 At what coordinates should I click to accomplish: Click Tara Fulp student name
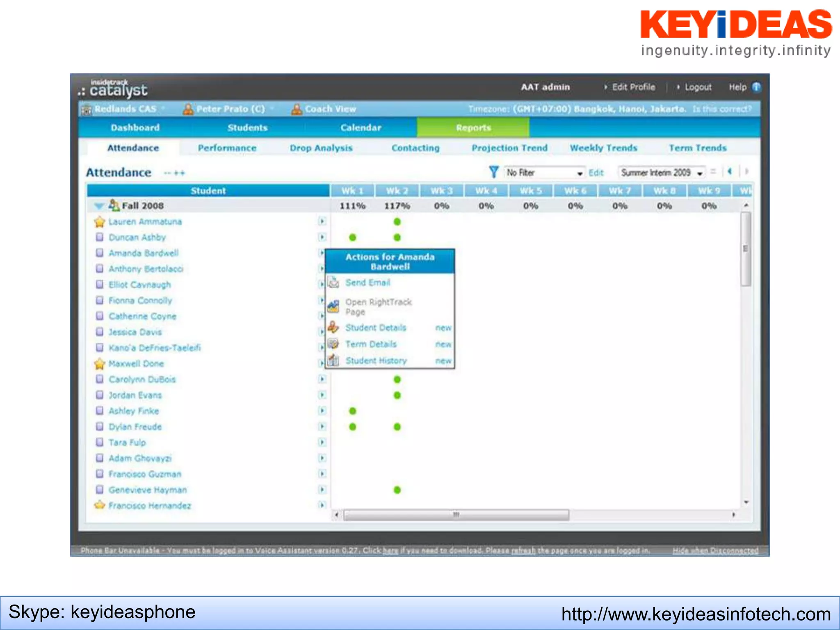click(127, 442)
